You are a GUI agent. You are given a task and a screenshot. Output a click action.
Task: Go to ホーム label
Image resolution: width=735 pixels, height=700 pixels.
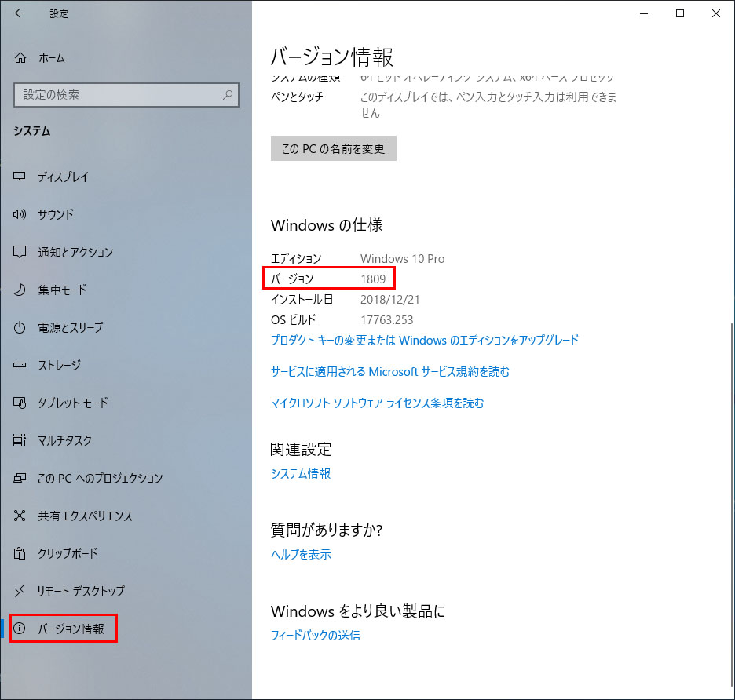[52, 58]
